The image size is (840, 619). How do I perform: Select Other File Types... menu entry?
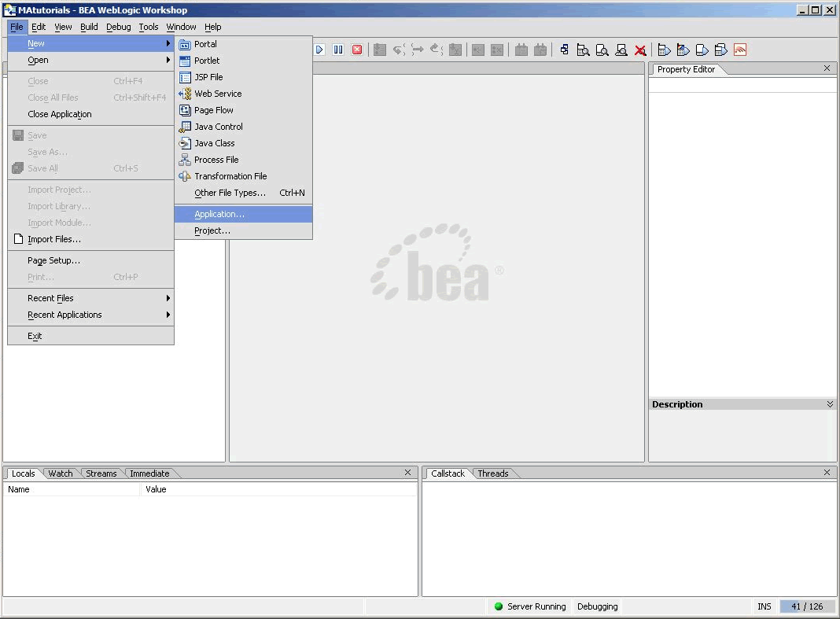point(244,193)
